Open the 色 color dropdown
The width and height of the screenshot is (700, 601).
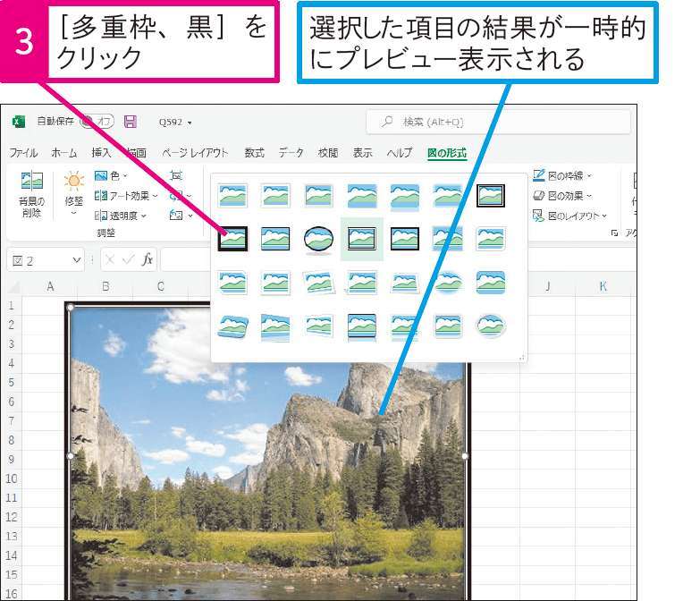tap(111, 175)
